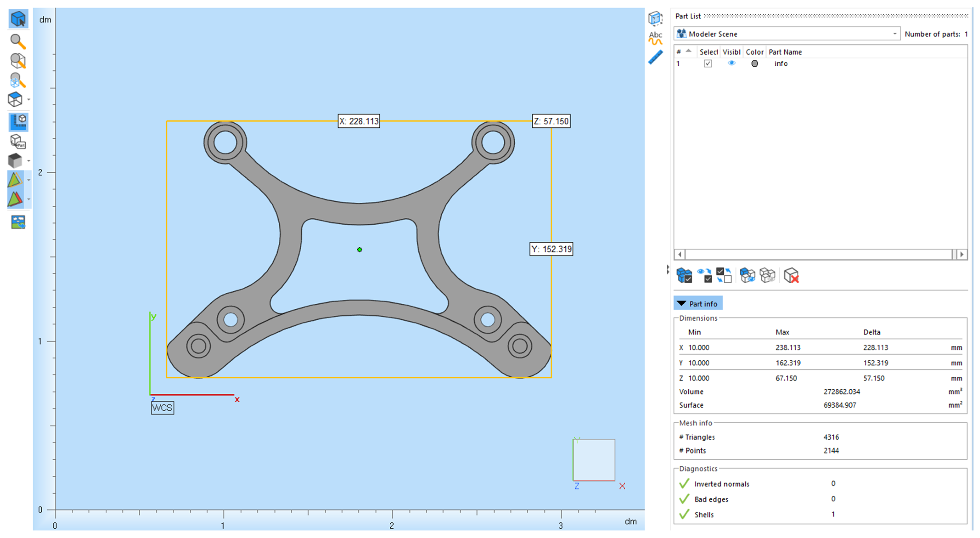This screenshot has width=980, height=538.
Task: Click the zoom magnifier tool
Action: (x=17, y=41)
